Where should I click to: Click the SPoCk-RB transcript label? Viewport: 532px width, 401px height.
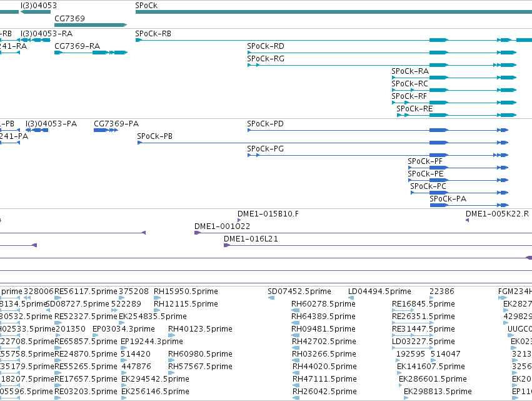tap(153, 34)
